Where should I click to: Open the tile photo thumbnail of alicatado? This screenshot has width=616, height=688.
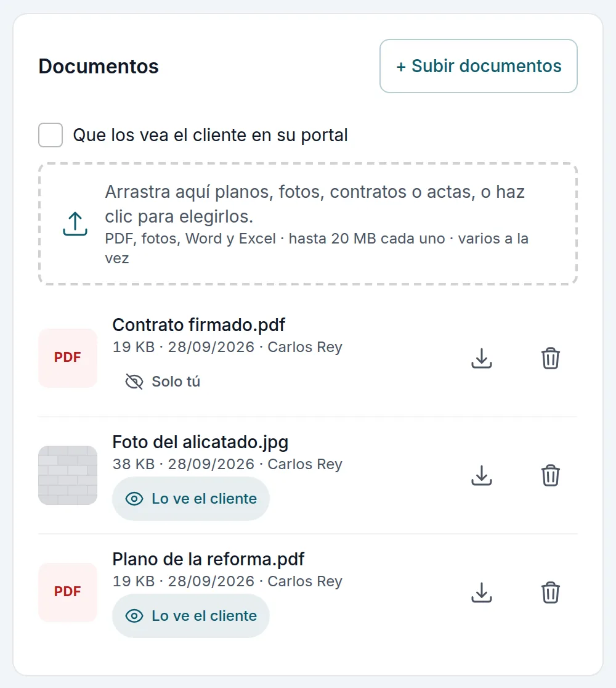click(x=68, y=475)
